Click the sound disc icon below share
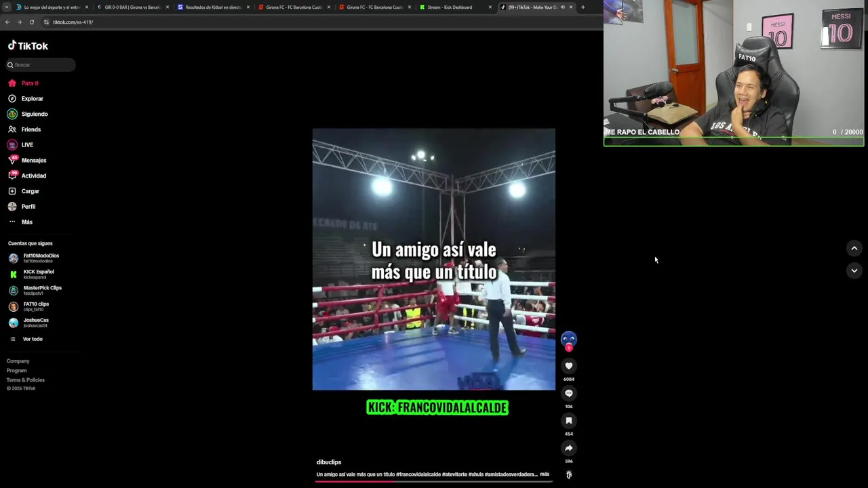Image resolution: width=868 pixels, height=488 pixels. (x=569, y=475)
